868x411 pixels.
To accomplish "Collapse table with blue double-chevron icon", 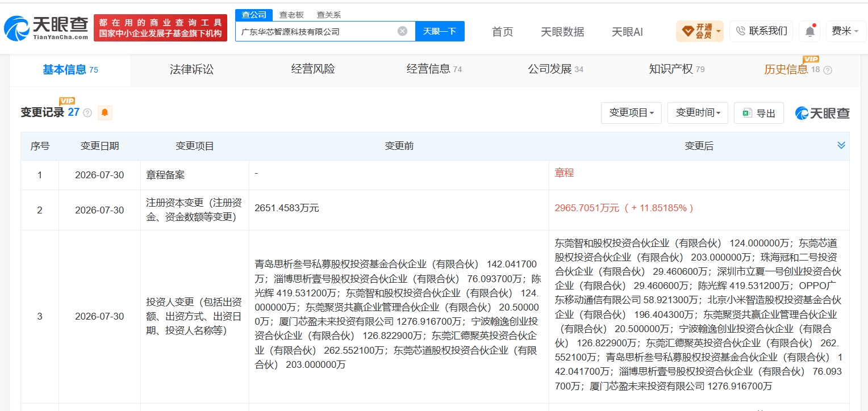I will [841, 146].
